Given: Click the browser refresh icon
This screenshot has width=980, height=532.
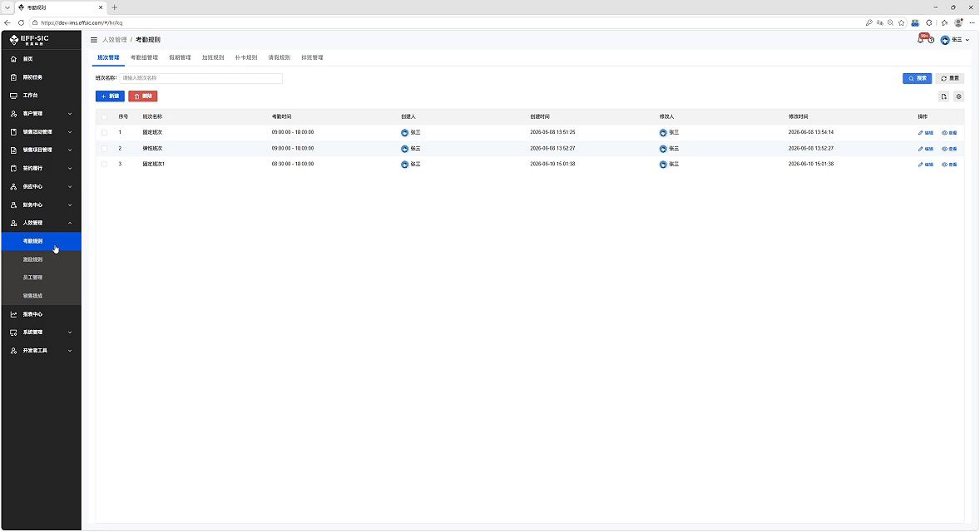Looking at the screenshot, I should point(22,22).
